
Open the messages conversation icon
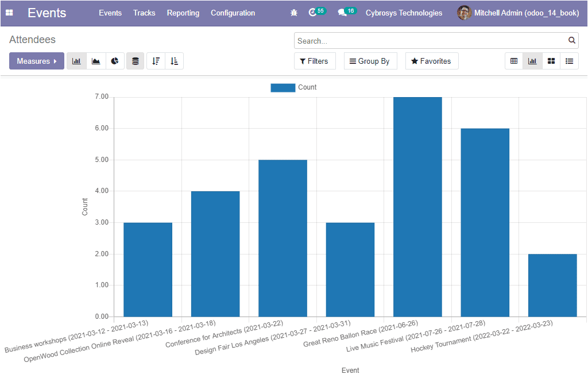(343, 13)
